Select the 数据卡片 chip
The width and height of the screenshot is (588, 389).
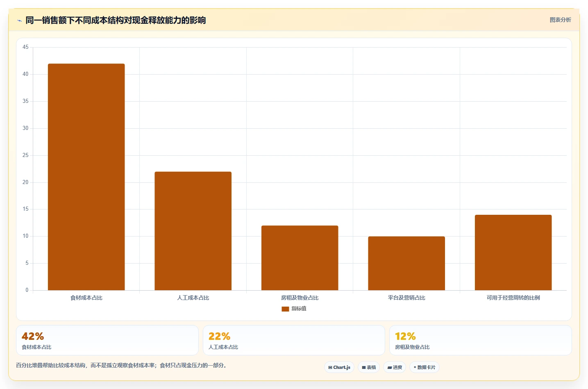pos(425,367)
